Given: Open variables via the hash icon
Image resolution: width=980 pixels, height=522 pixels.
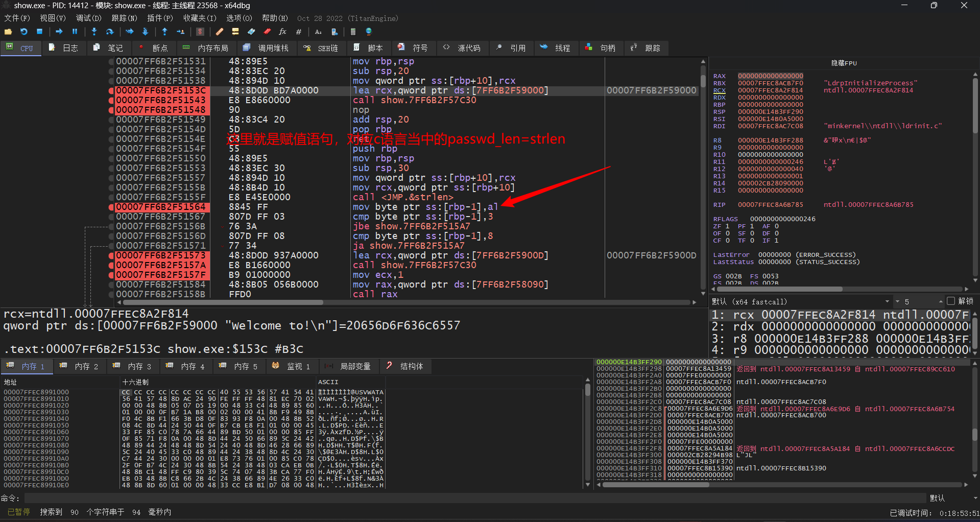Looking at the screenshot, I should click(x=299, y=32).
